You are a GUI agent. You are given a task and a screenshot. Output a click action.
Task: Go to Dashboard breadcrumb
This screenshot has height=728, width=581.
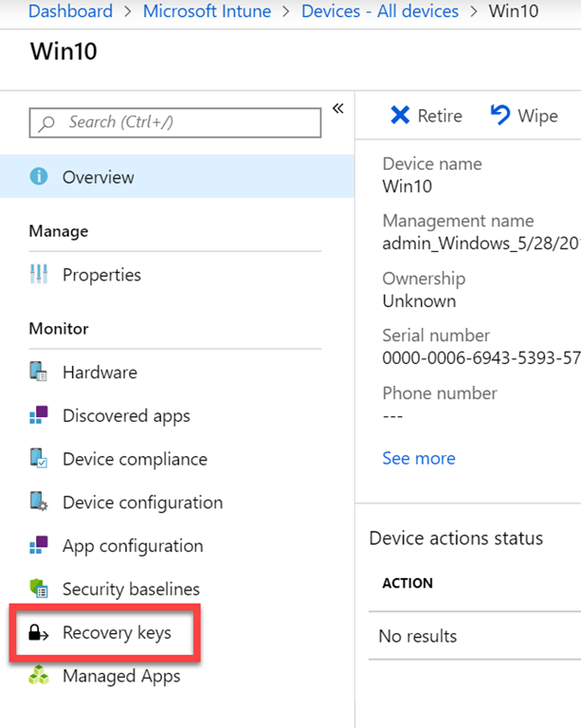pos(70,11)
